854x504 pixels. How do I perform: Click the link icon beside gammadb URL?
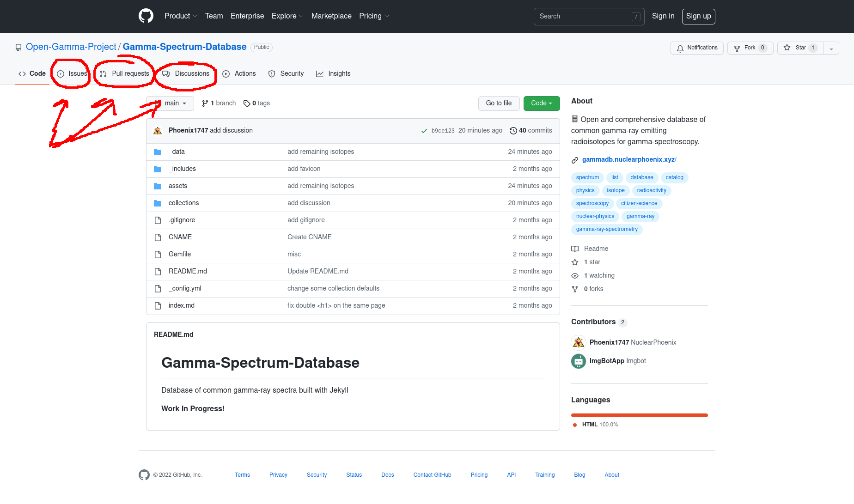coord(575,160)
